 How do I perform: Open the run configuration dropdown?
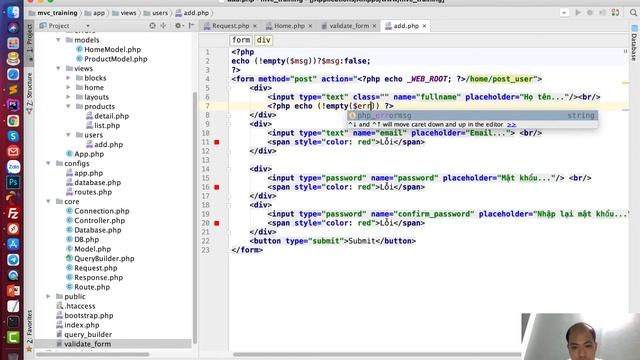click(x=564, y=13)
